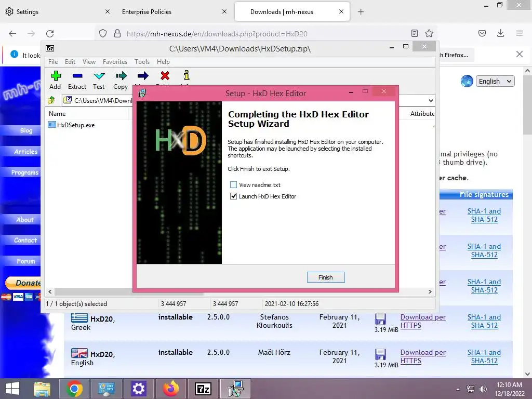Open the Tools menu in 7-Zip
This screenshot has height=399, width=532.
click(x=142, y=62)
